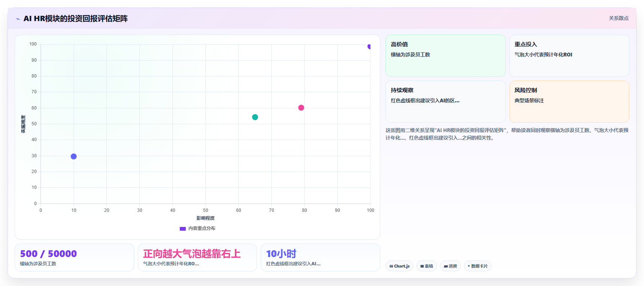Click 横轴为涉及员工数 text in 高价值 card
Screen dimensions: 644x286
point(410,55)
